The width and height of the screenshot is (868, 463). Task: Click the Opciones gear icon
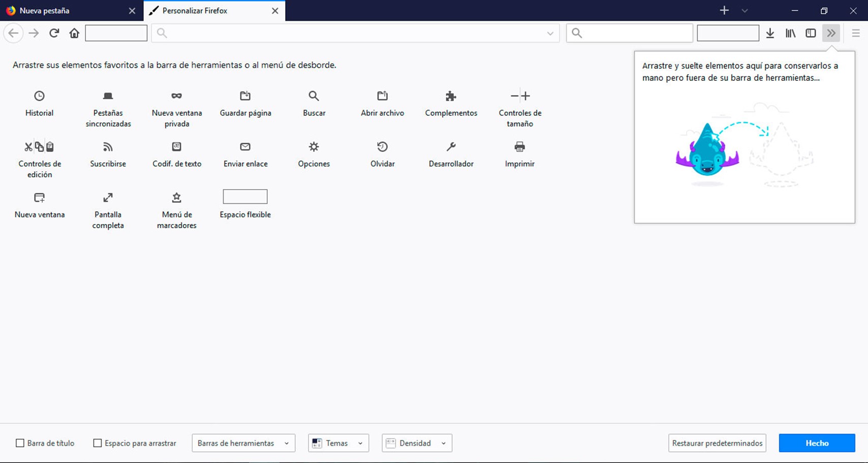coord(314,147)
